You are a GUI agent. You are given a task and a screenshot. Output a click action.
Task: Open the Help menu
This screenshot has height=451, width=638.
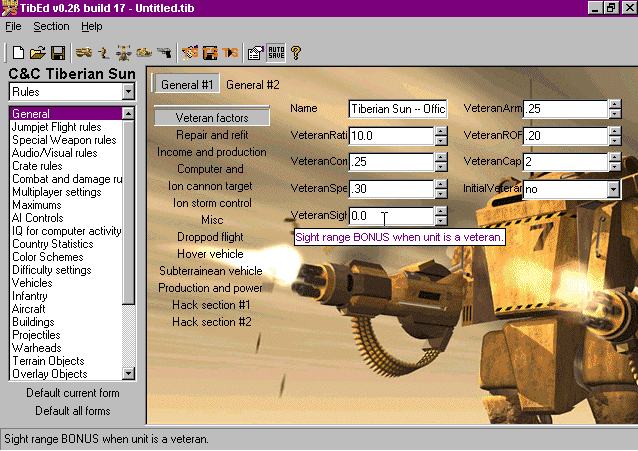point(92,26)
